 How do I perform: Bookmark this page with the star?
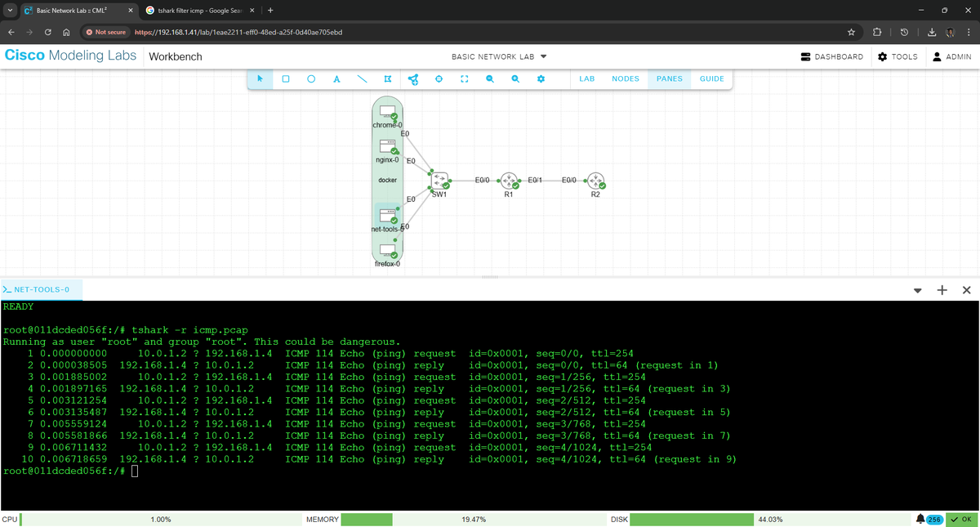click(x=851, y=32)
